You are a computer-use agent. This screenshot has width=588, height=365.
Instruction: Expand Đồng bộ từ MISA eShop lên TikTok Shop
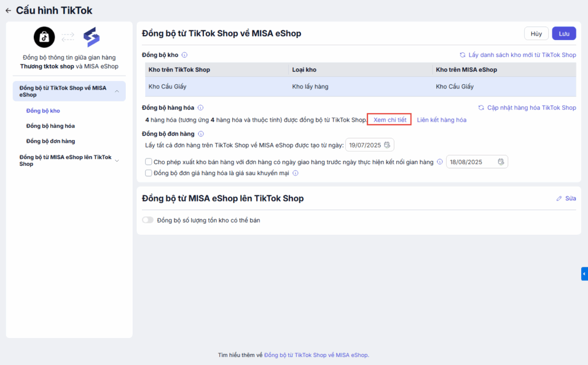pos(117,161)
